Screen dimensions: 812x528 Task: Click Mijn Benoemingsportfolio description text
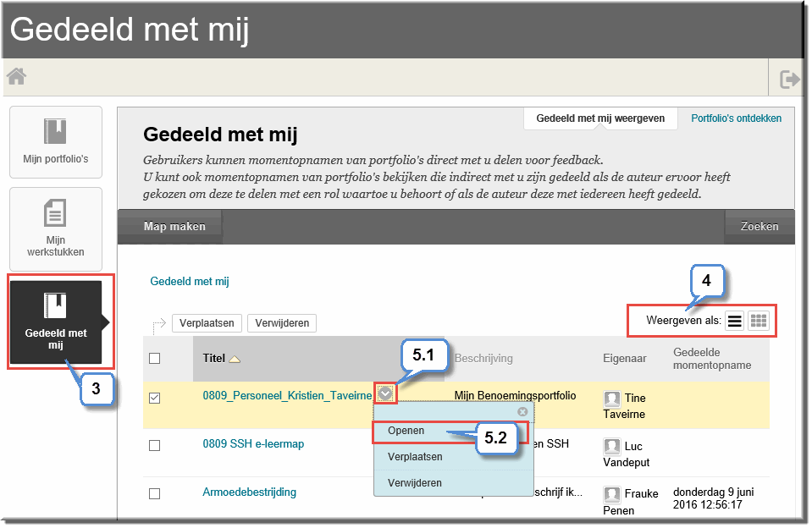click(x=515, y=395)
